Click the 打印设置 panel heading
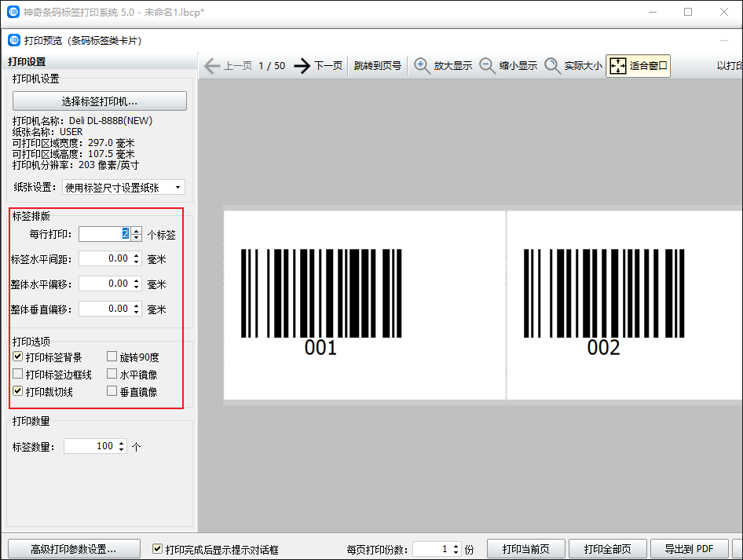 tap(27, 61)
